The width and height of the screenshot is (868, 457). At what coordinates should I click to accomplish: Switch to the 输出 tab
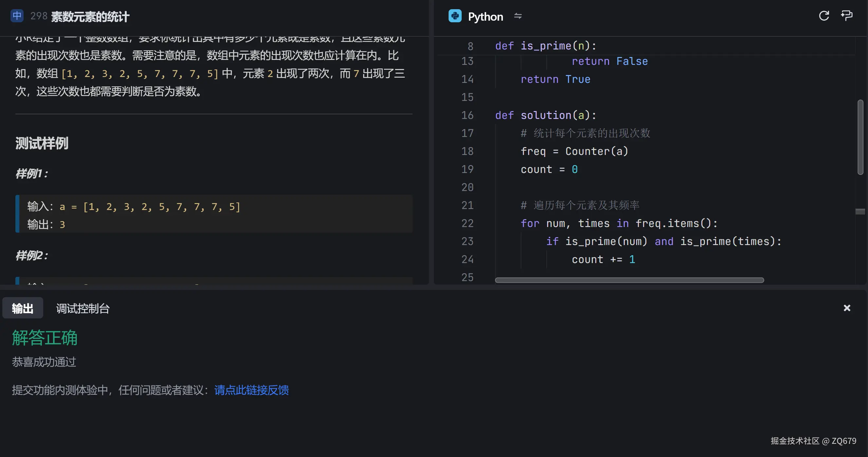pyautogui.click(x=23, y=308)
